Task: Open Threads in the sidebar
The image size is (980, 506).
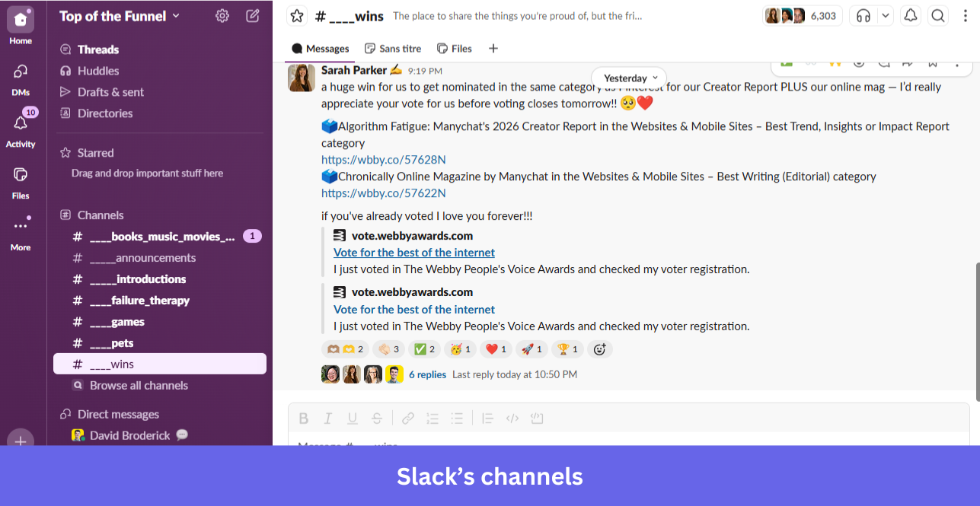Action: point(97,49)
